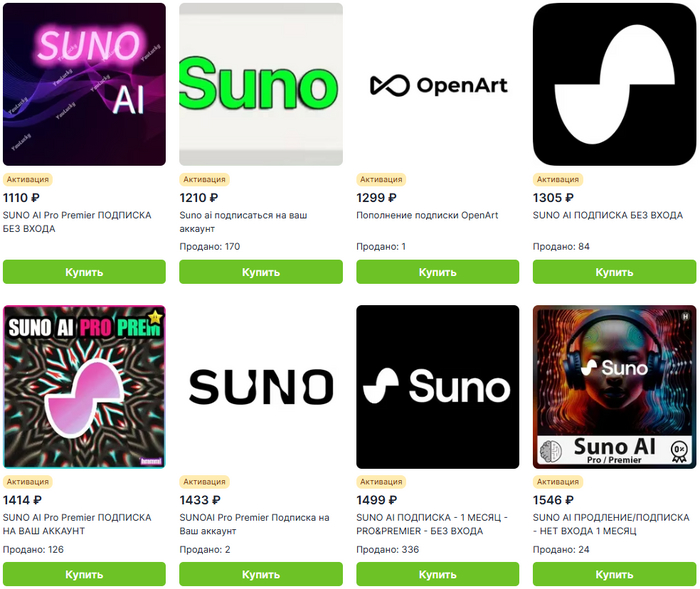Buy the 1499 ₽ SUNO AI one-month subscription
The height and width of the screenshot is (589, 700).
438,574
